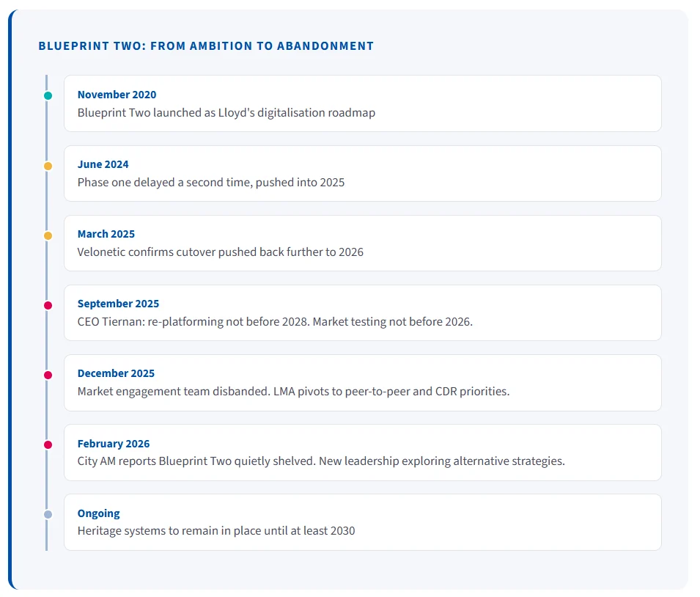The image size is (700, 597).
Task: Click the 'Blueprint Two: From Ambition to Abandonment' title
Action: pos(206,46)
